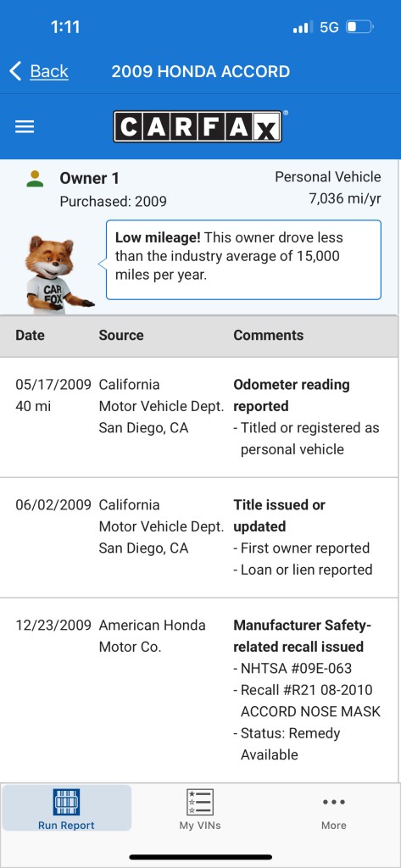This screenshot has height=868, width=401.
Task: Tap the Comments column header
Action: tap(269, 336)
